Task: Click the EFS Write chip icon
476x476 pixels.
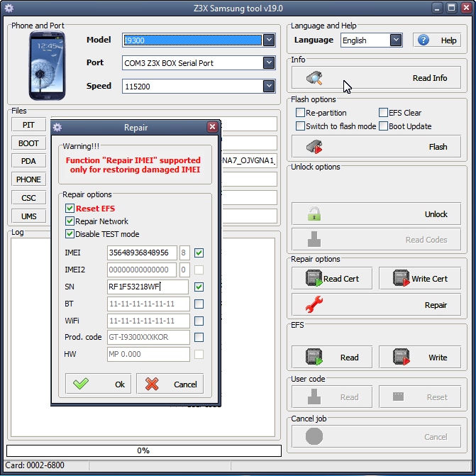Action: (x=401, y=357)
